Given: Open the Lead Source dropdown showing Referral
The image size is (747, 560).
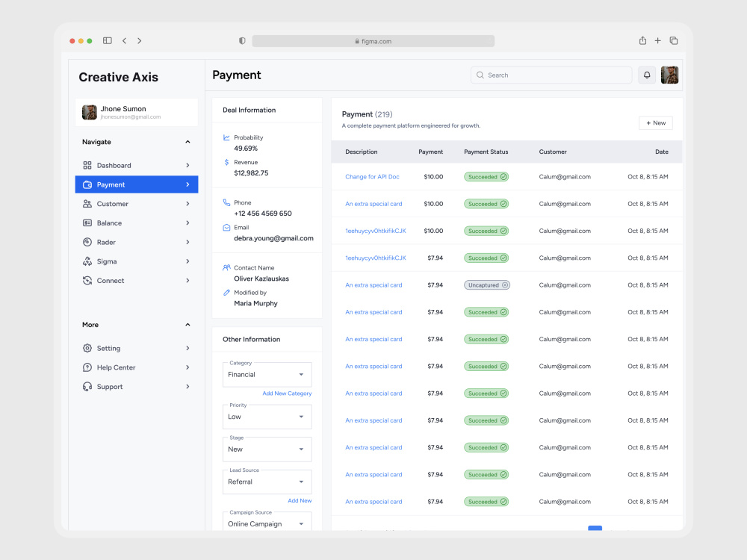Looking at the screenshot, I should pyautogui.click(x=267, y=482).
